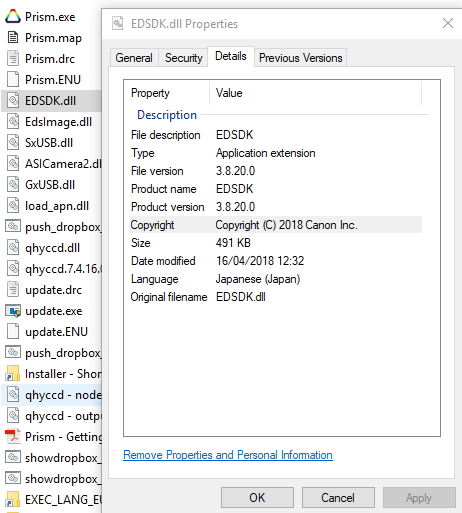
Task: Select the ASICamera2.dll file icon
Action: [x=13, y=164]
